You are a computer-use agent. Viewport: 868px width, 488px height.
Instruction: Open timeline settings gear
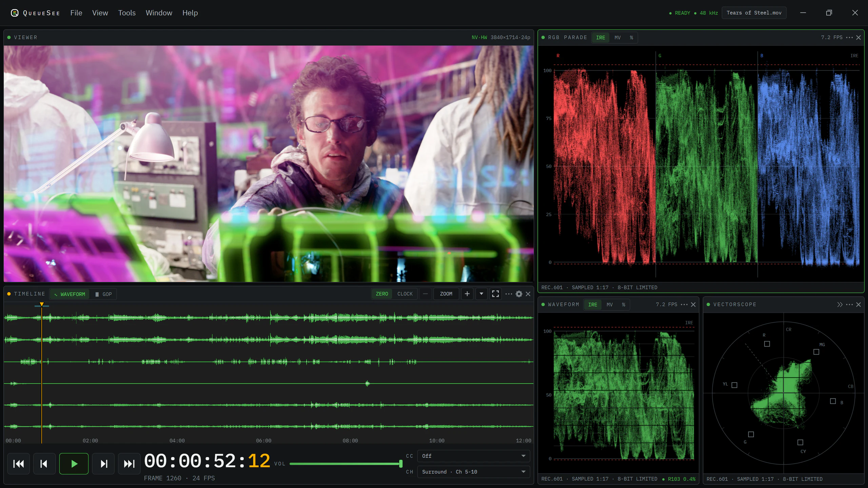pyautogui.click(x=519, y=294)
